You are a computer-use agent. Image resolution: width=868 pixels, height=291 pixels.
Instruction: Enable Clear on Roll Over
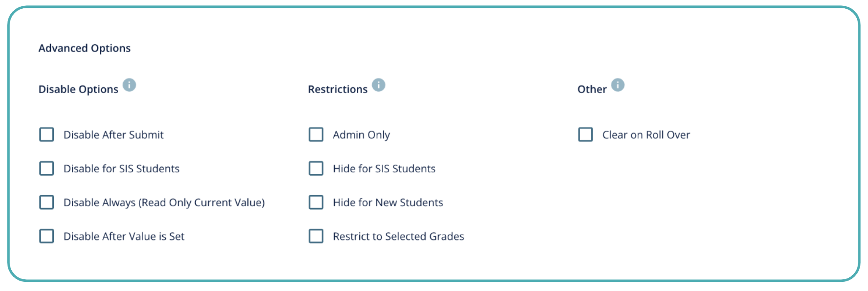point(585,134)
